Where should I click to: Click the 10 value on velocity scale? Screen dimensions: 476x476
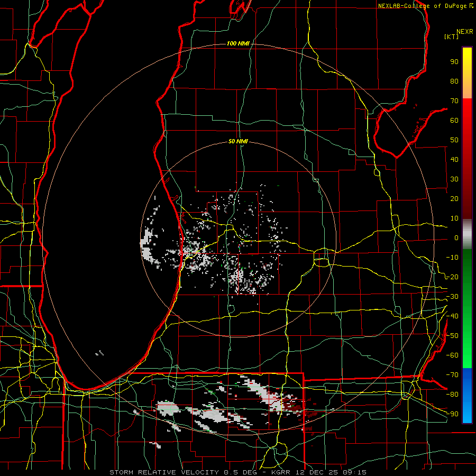454,218
